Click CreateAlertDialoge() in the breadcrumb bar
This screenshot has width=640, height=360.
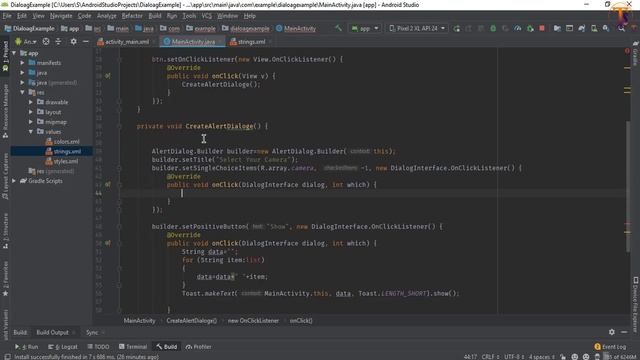[x=191, y=320]
